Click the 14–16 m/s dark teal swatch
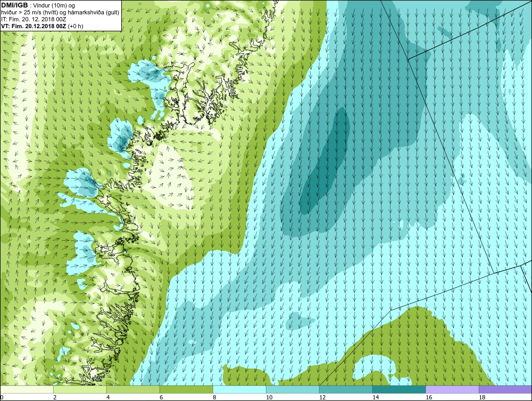The height and width of the screenshot is (401, 532). point(399,389)
